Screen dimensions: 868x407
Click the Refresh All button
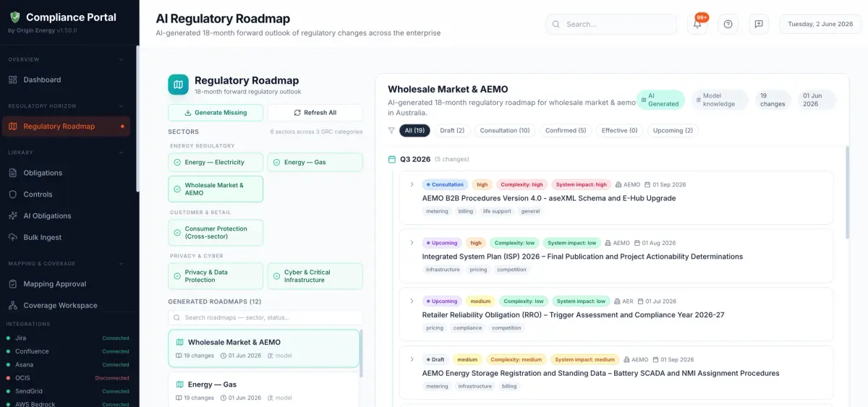(x=315, y=113)
